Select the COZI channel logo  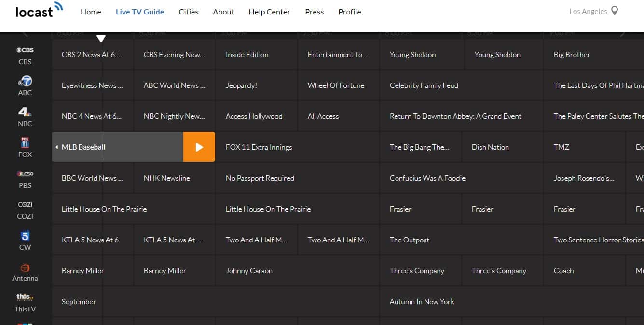pos(25,205)
